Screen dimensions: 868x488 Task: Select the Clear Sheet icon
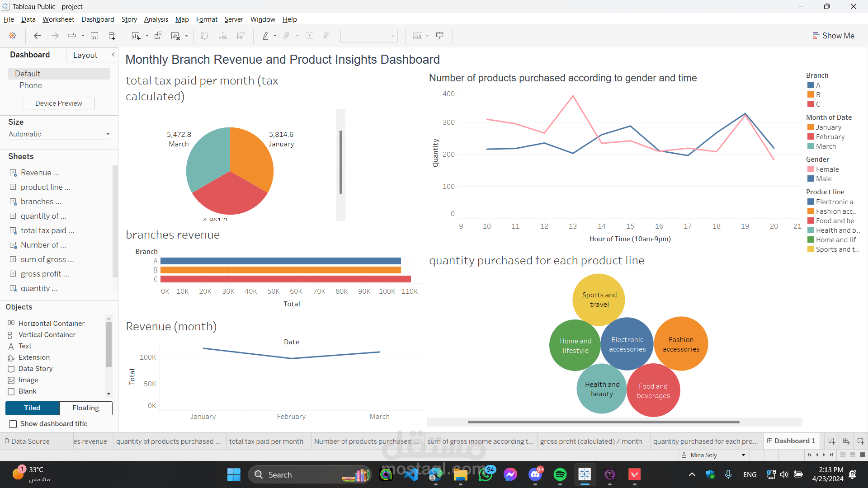tap(175, 36)
